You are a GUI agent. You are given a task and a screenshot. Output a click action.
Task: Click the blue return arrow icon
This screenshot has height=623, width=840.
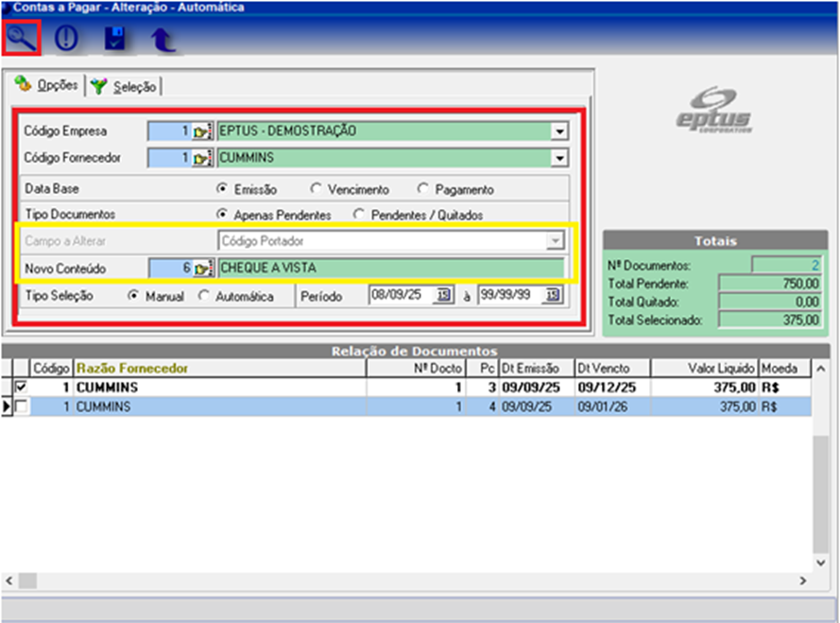pos(163,39)
